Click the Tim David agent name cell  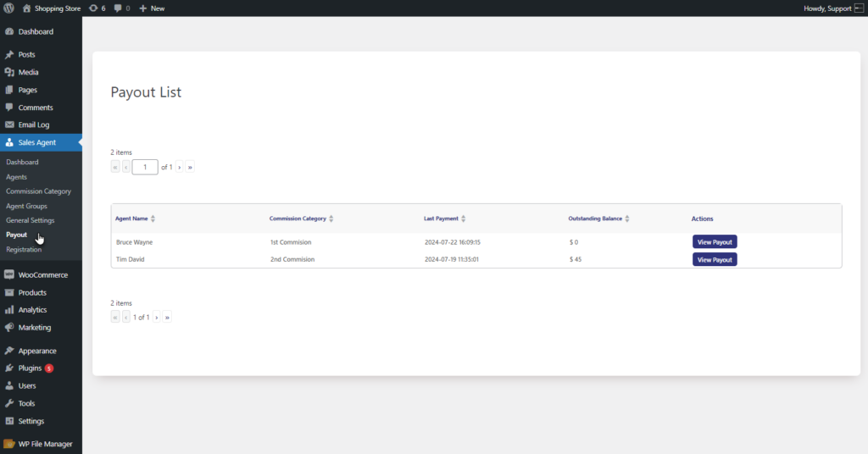(x=130, y=259)
